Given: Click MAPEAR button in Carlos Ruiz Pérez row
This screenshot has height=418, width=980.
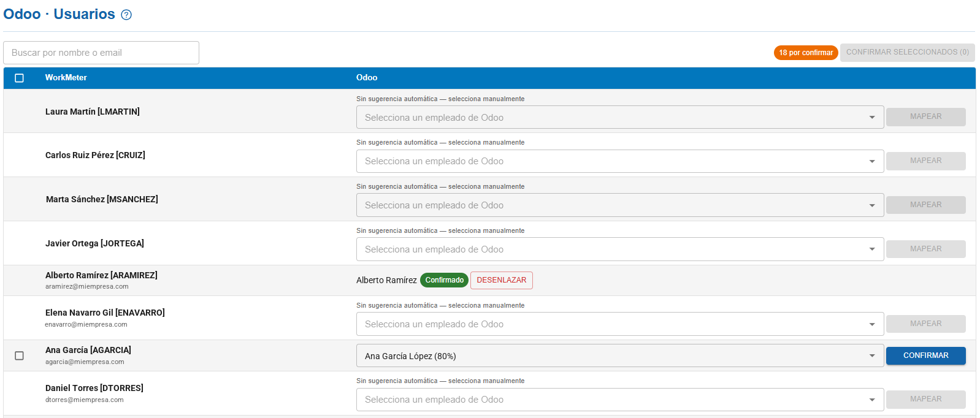Looking at the screenshot, I should [925, 161].
